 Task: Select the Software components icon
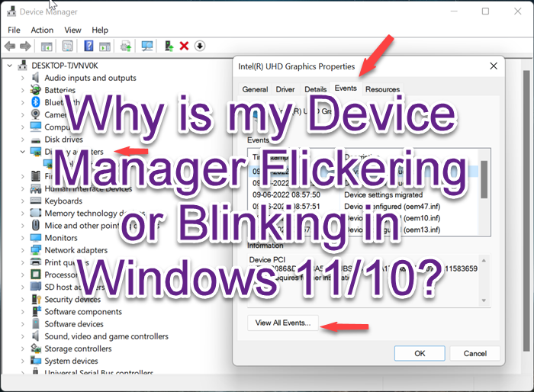[35, 311]
